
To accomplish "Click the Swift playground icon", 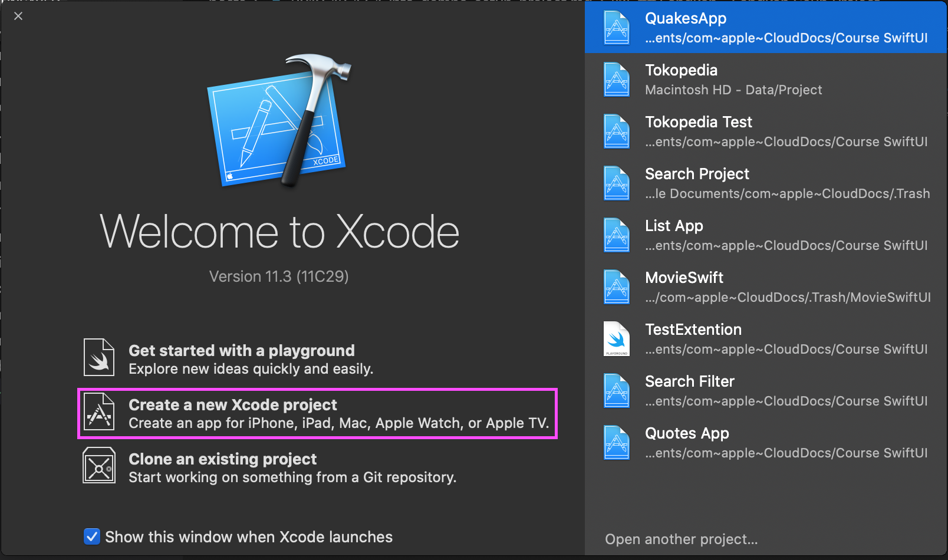I will (99, 358).
